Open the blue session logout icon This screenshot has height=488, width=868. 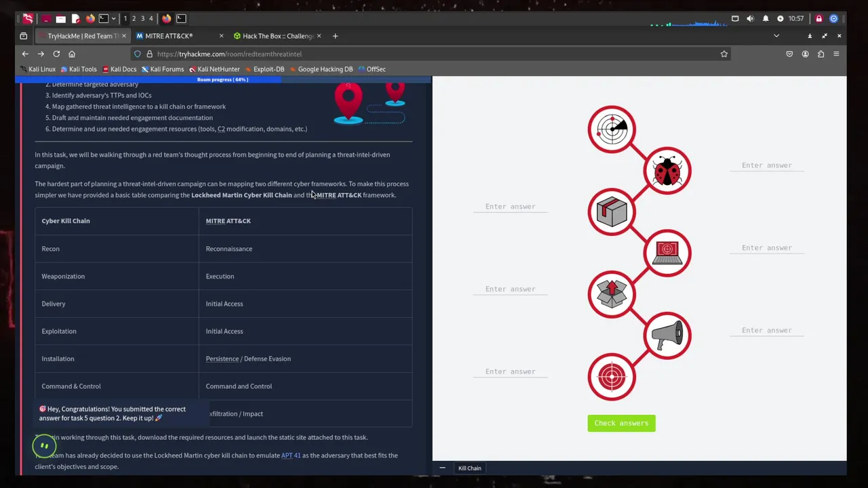coord(833,18)
